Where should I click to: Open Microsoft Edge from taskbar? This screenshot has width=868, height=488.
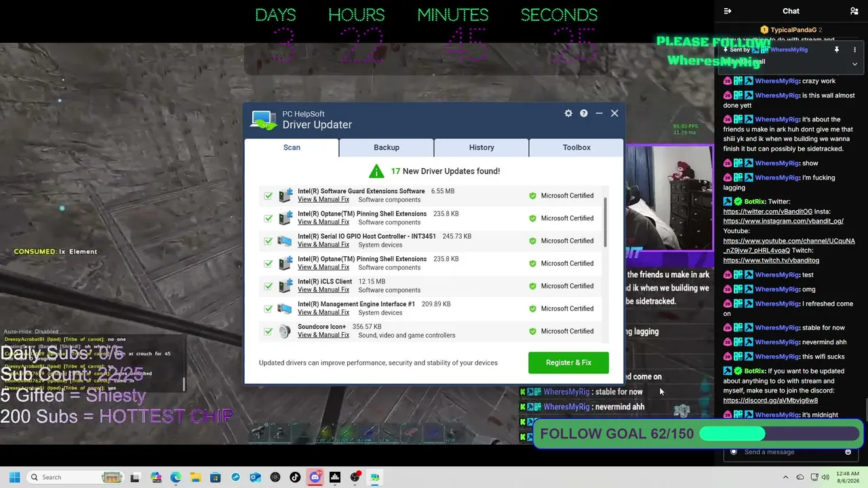coord(176,477)
